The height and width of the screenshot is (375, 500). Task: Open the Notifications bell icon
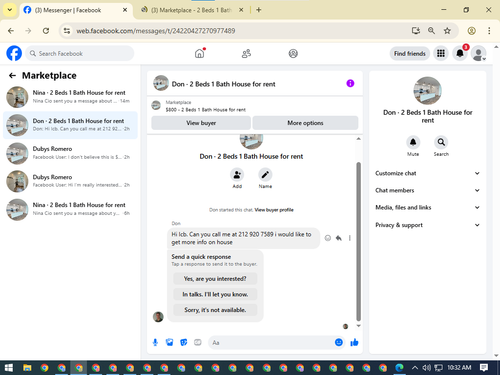[x=460, y=53]
